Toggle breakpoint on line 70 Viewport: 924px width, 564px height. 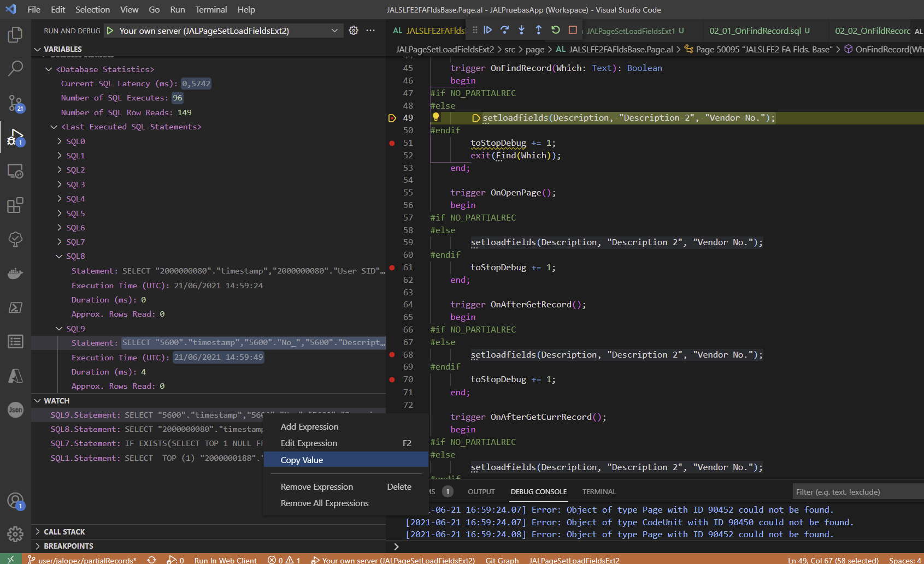click(x=392, y=379)
